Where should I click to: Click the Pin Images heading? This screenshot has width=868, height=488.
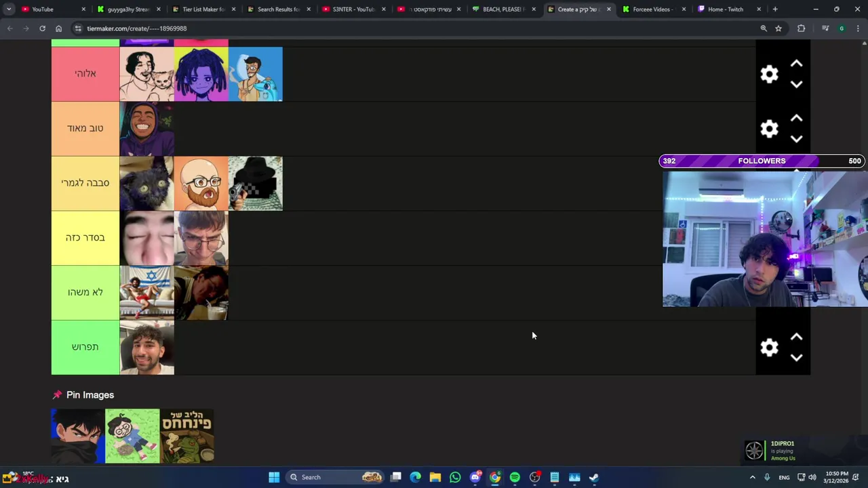(x=90, y=395)
